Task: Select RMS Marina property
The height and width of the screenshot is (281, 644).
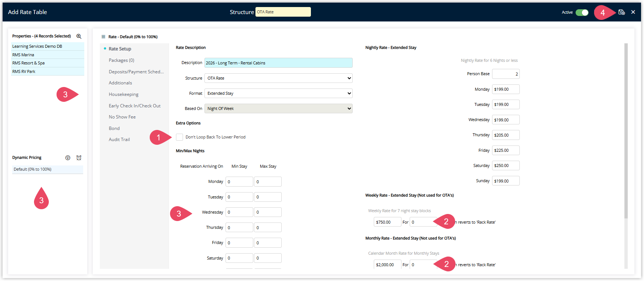Action: pyautogui.click(x=48, y=55)
